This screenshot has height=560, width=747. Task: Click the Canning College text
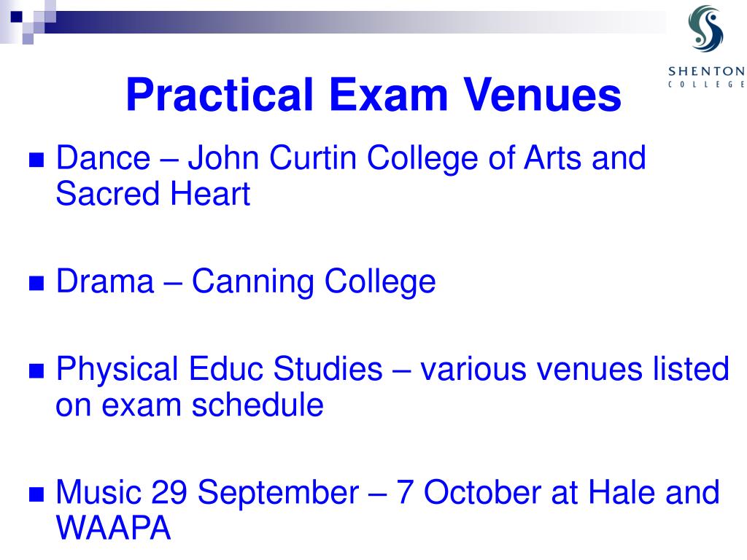click(x=314, y=282)
